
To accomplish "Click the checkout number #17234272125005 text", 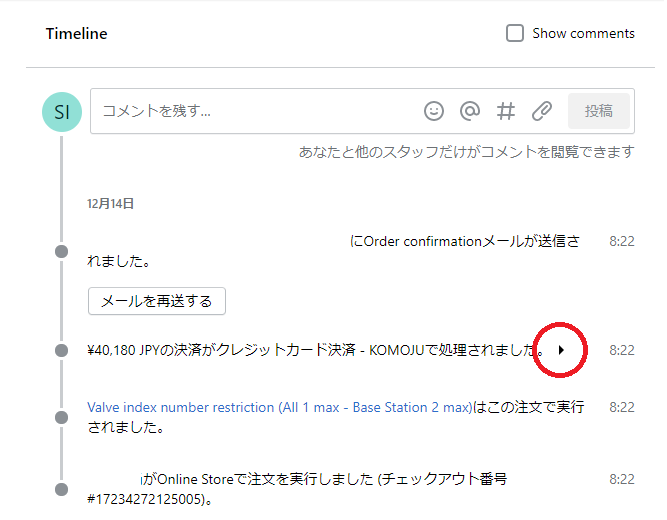I will click(147, 499).
